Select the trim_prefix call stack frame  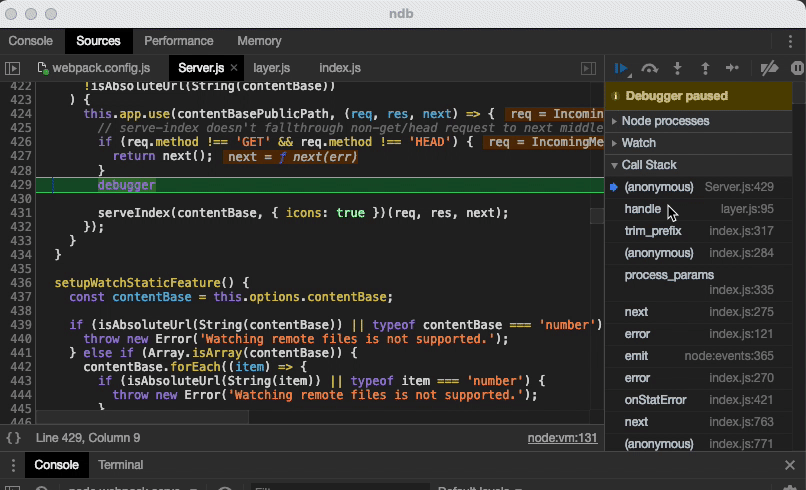[653, 231]
